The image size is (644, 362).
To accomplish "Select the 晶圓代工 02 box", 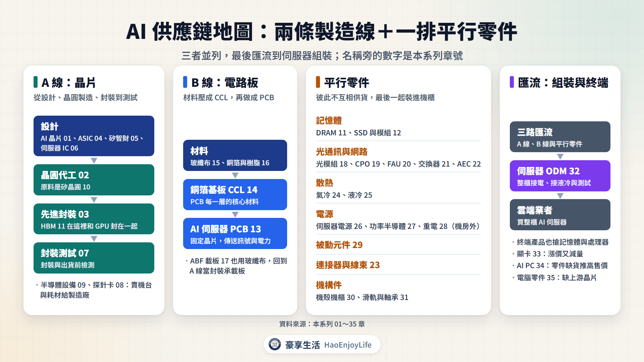I will [94, 180].
